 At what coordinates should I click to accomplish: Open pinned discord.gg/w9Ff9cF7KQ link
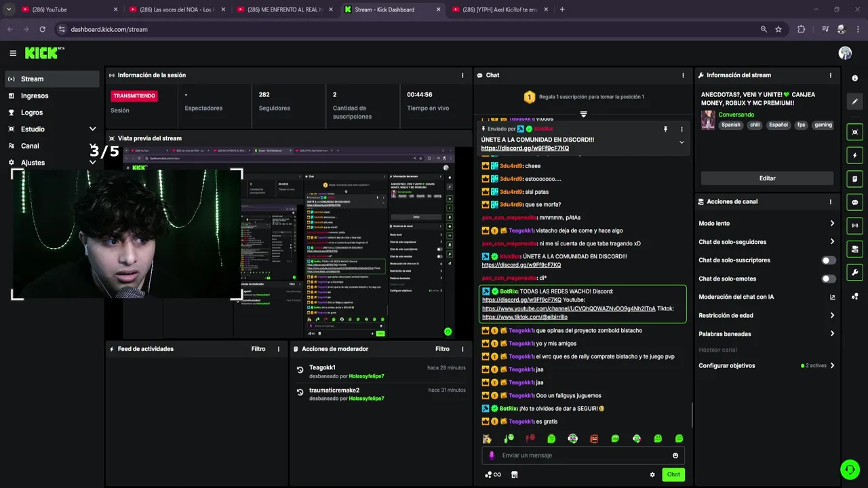(x=525, y=148)
